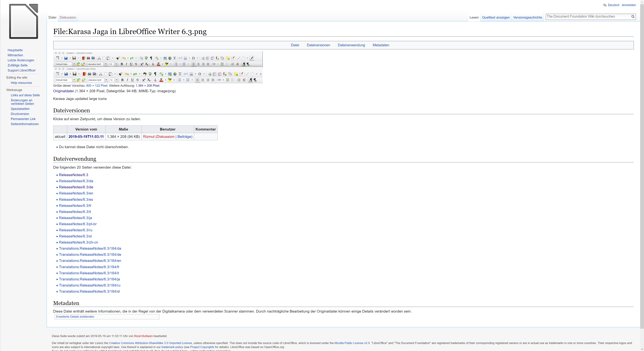Open Translations:ReleaseNotes/6.3/184/it
The image size is (644, 351).
[89, 273]
